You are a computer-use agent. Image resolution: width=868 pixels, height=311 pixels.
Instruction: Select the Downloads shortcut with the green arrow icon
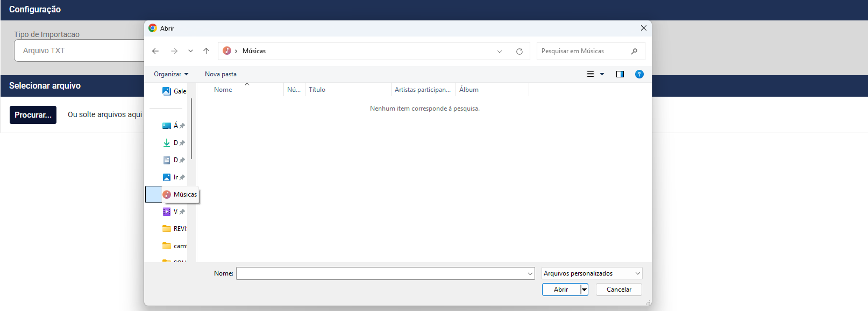point(167,143)
